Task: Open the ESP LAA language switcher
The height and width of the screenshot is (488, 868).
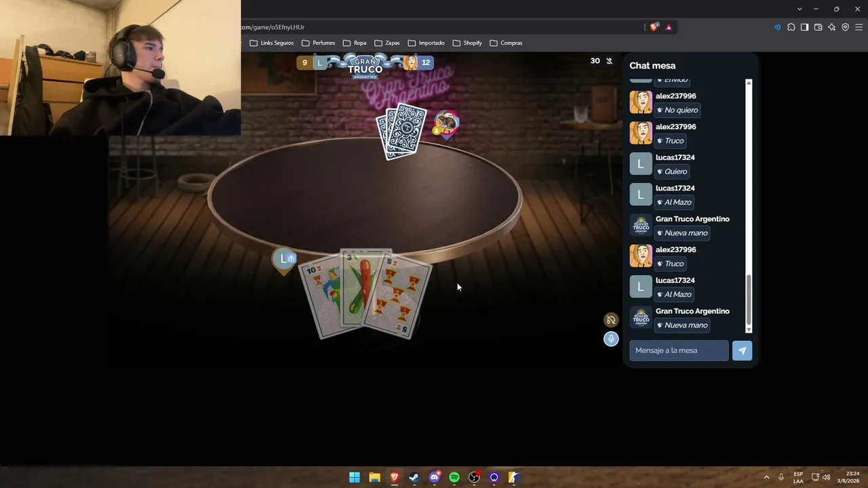Action: pyautogui.click(x=798, y=477)
